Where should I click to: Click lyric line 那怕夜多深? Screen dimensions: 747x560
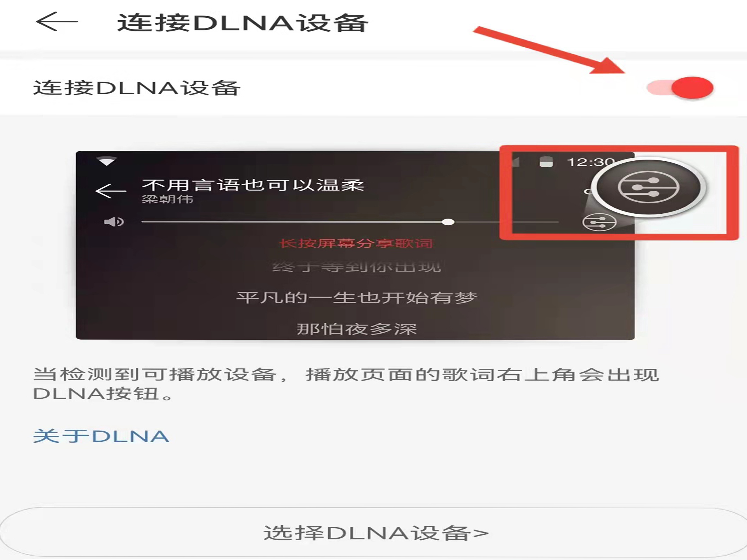(357, 328)
